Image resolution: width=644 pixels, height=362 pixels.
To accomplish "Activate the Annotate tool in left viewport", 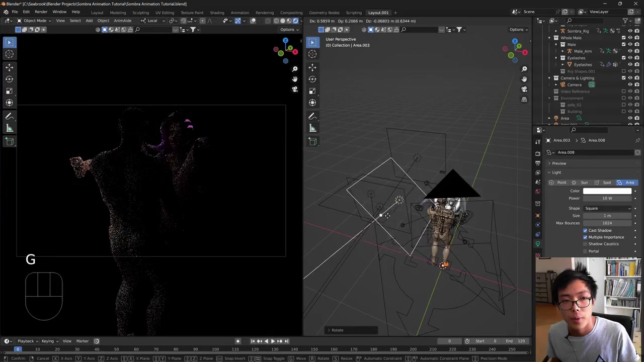I will (10, 116).
